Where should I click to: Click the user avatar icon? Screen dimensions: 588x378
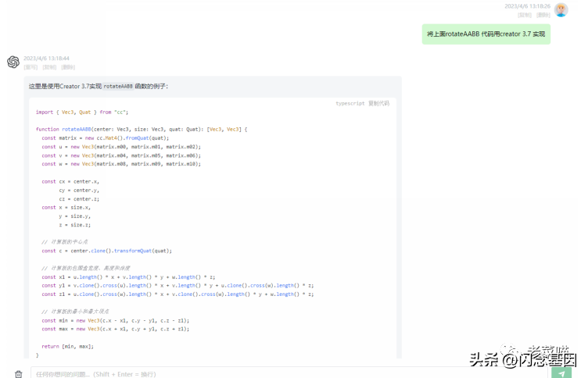561,9
